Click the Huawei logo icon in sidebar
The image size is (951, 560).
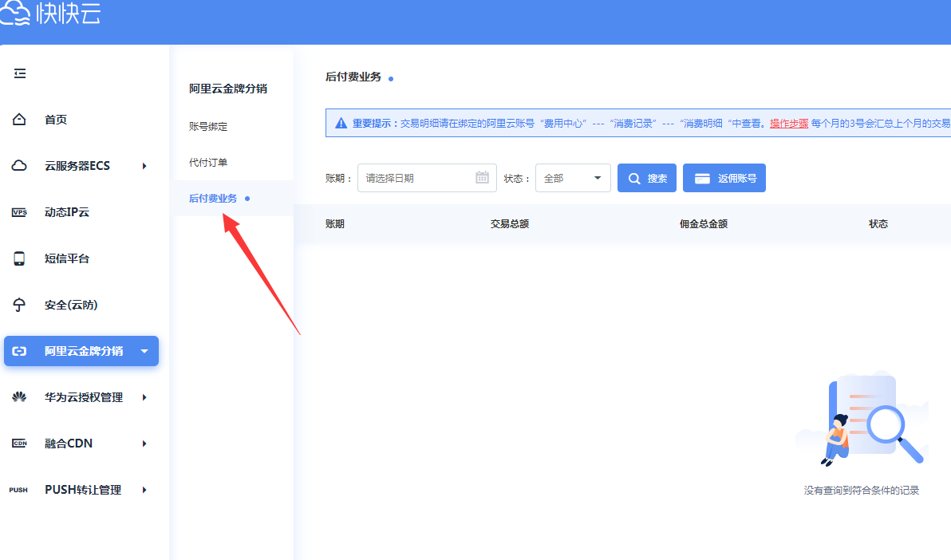(20, 397)
